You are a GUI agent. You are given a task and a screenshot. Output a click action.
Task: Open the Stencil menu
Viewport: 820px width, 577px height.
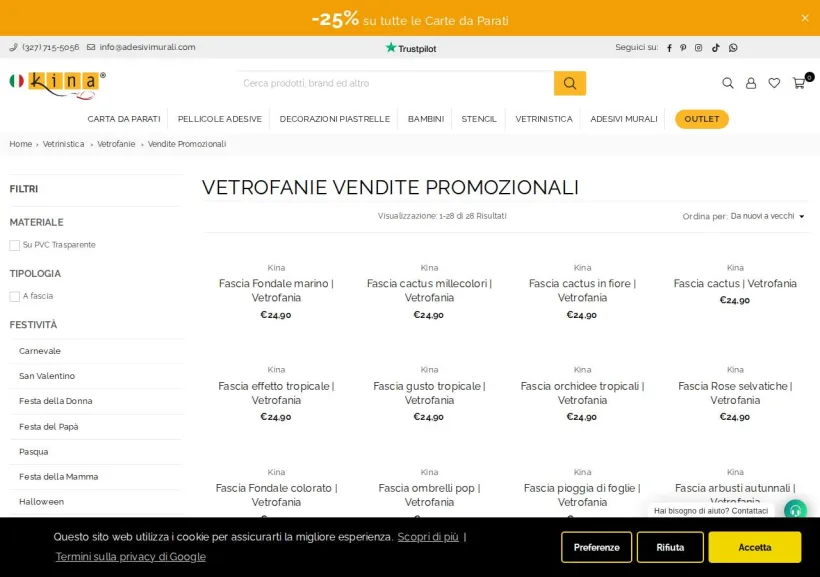(479, 119)
